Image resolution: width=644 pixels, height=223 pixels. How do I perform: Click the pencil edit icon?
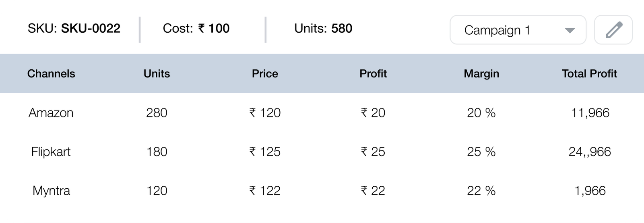(x=613, y=30)
